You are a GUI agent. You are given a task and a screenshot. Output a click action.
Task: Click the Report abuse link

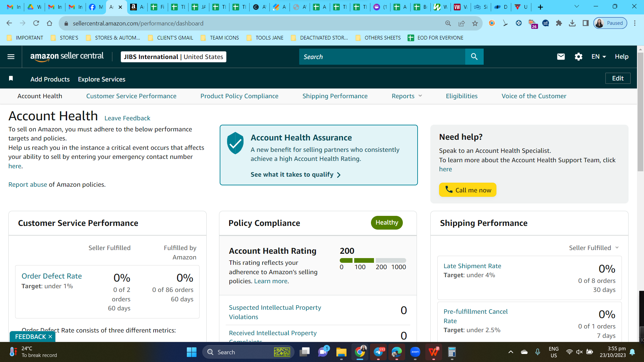[x=28, y=184]
